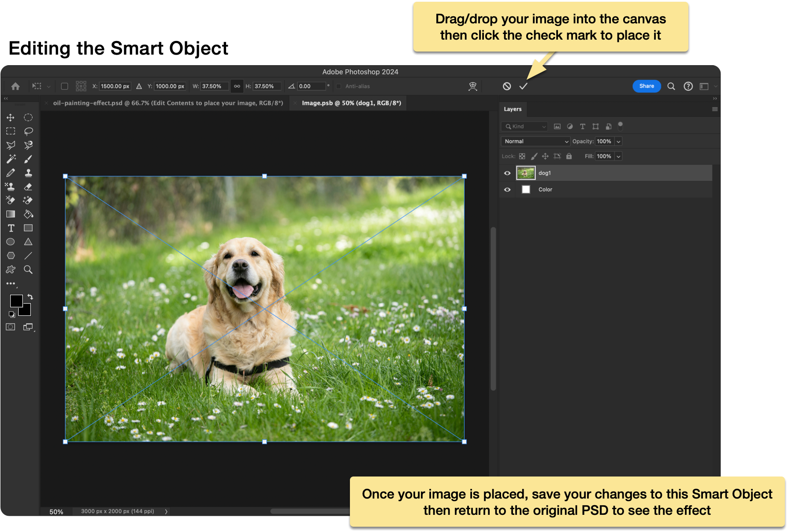Viewport: 788px width, 532px height.
Task: Click the blue Share button
Action: (646, 86)
